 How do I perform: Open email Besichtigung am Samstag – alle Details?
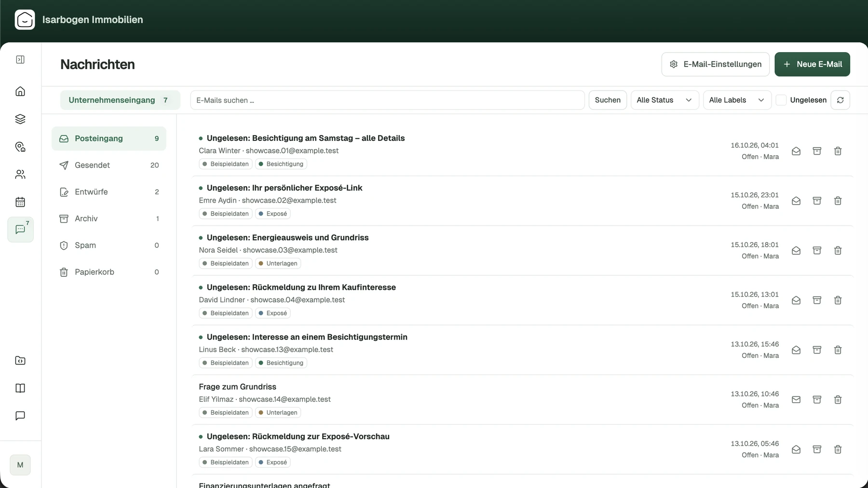coord(306,138)
